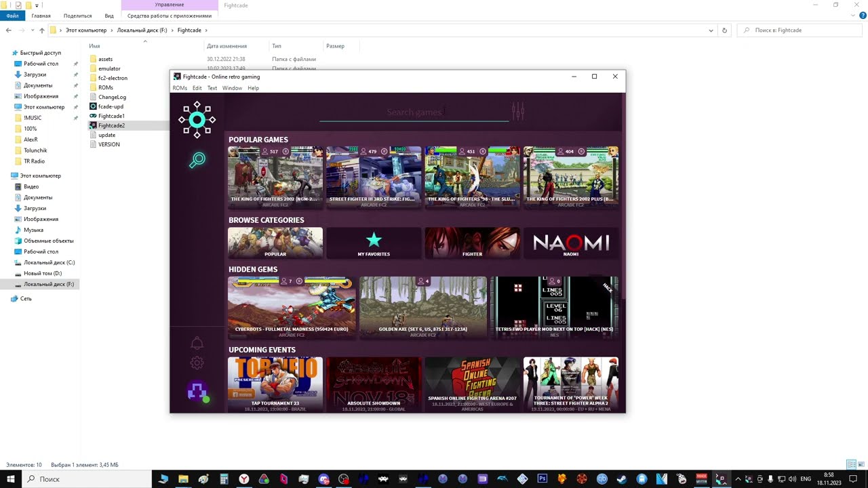868x488 pixels.
Task: Click the user avatar at sidebar bottom
Action: click(x=197, y=392)
